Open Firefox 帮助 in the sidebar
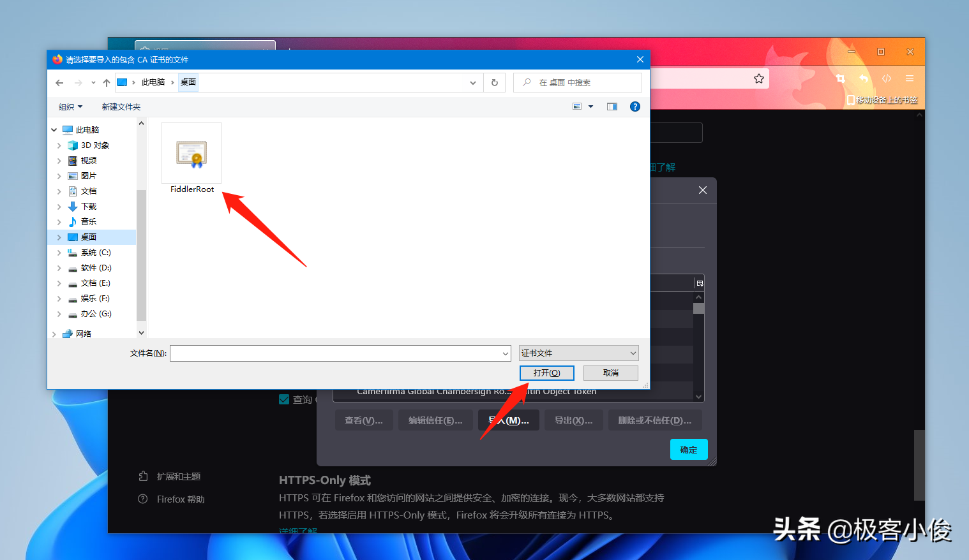Screen dimensions: 969x560 click(172, 499)
